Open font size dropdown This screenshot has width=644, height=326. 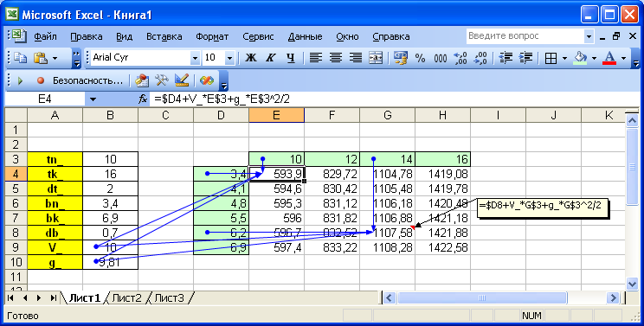coord(229,58)
